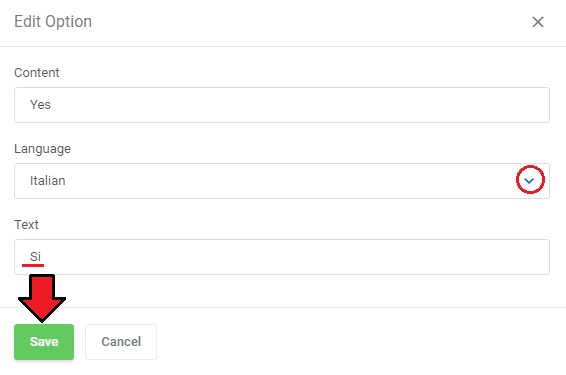Image resolution: width=566 pixels, height=375 pixels.
Task: Click the X icon beside Edit Option
Action: (538, 22)
